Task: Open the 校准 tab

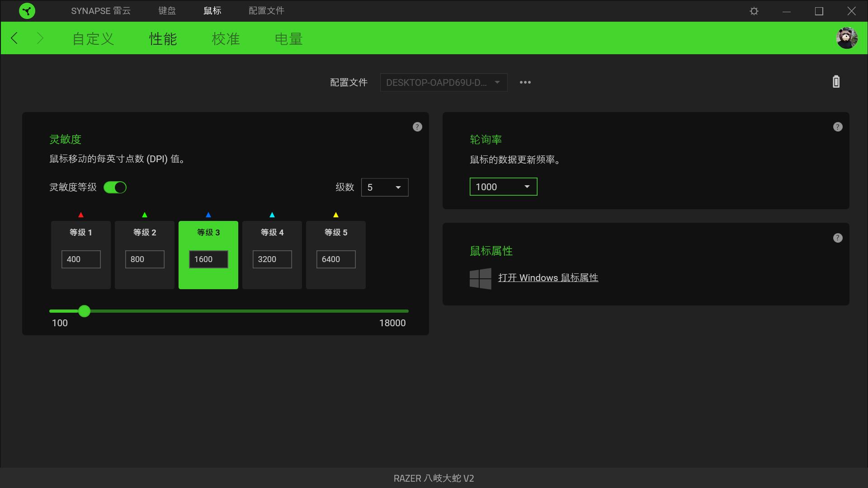Action: 226,39
